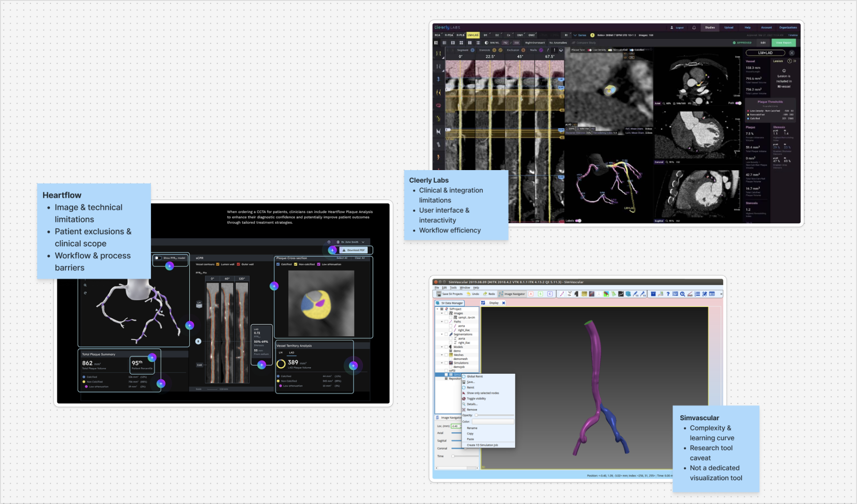Uncheck the Outer wall checkbox in Heartflow

pos(239,264)
